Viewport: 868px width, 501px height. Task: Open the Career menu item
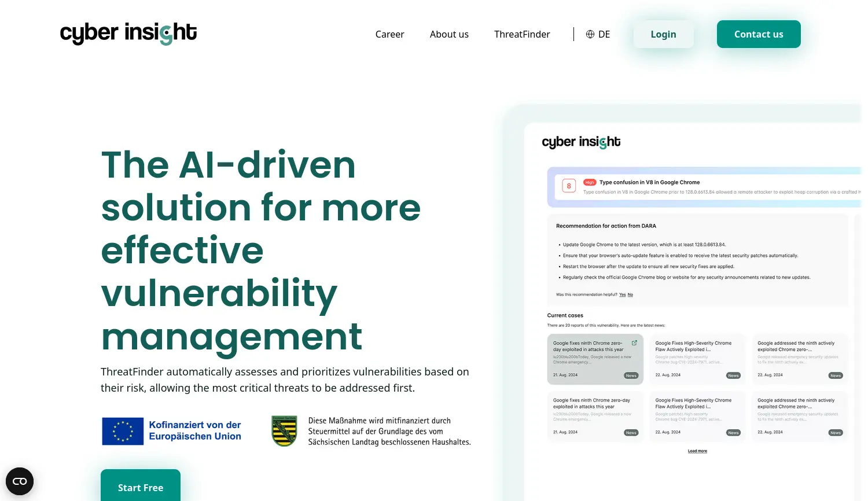(389, 34)
